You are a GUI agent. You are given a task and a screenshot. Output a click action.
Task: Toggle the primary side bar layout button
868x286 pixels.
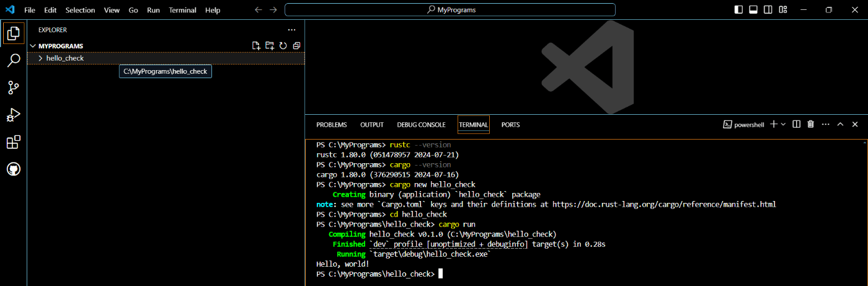(738, 10)
